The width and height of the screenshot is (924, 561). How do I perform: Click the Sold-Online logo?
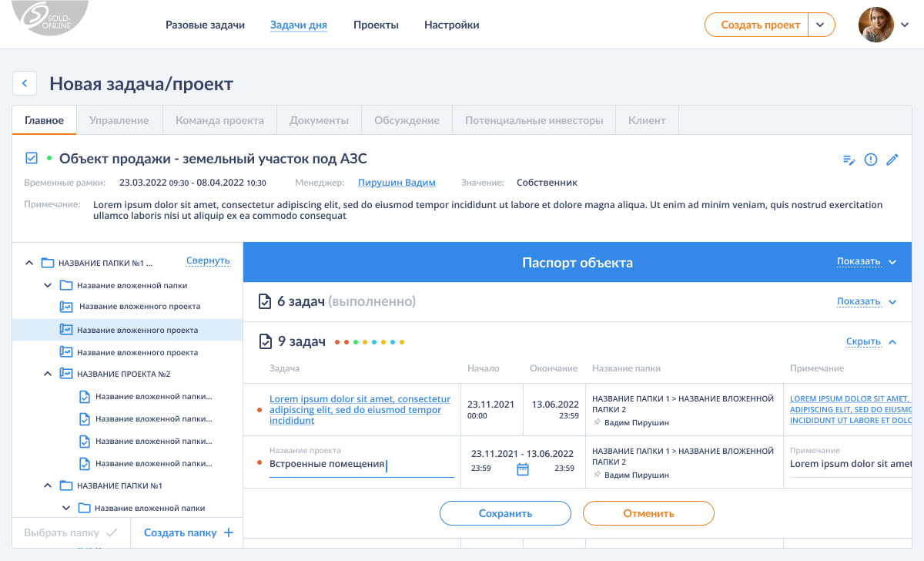coord(51,18)
